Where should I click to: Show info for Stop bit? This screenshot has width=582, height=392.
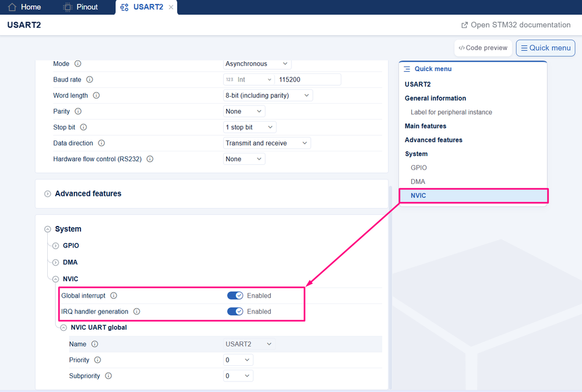(83, 128)
